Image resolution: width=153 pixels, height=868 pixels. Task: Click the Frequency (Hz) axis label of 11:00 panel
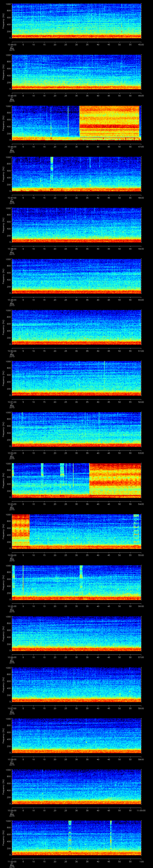tap(3, 837)
